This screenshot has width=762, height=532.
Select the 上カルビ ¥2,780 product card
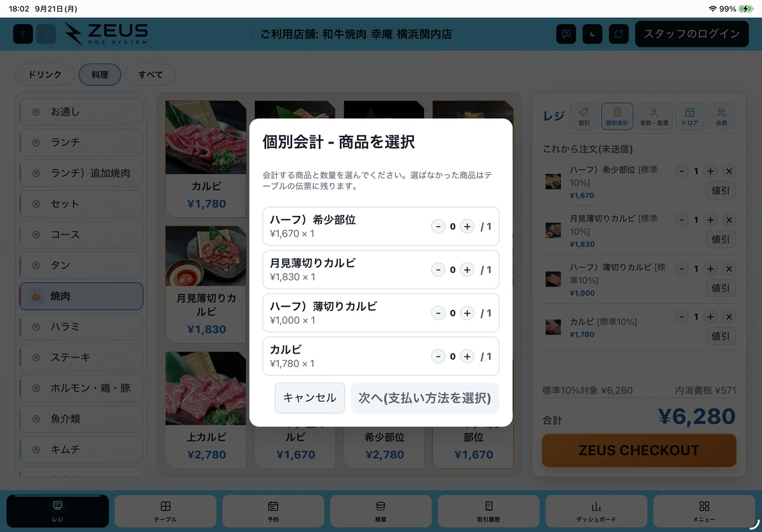click(206, 410)
